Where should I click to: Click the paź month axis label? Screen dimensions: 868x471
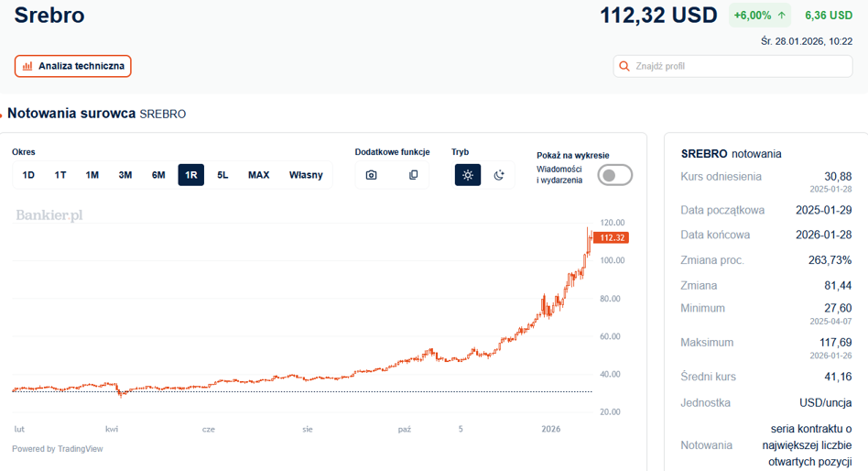tap(405, 430)
